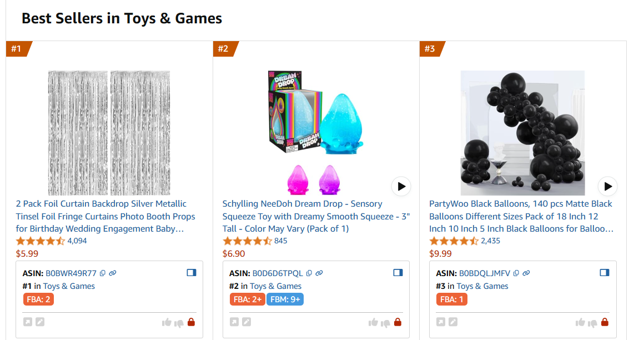The width and height of the screenshot is (644, 340).
Task: Give a thumbs up on the Dream Drop card
Action: tap(372, 322)
